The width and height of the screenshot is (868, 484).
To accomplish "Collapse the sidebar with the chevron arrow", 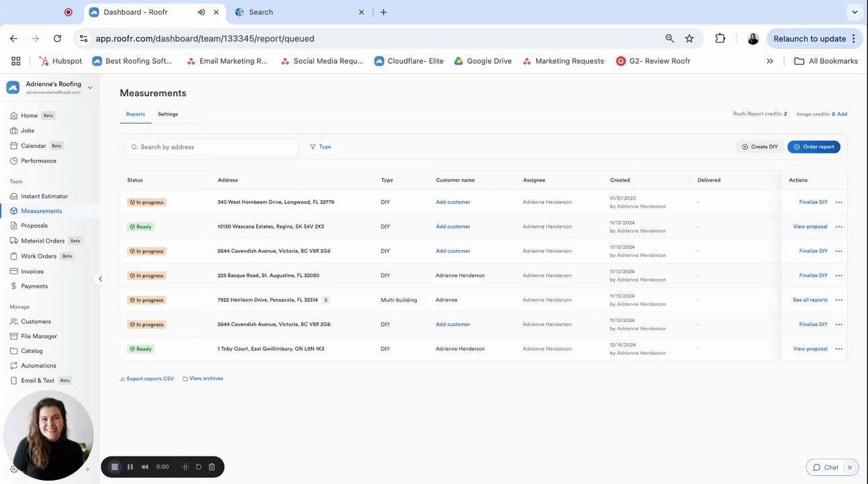I will click(x=100, y=279).
